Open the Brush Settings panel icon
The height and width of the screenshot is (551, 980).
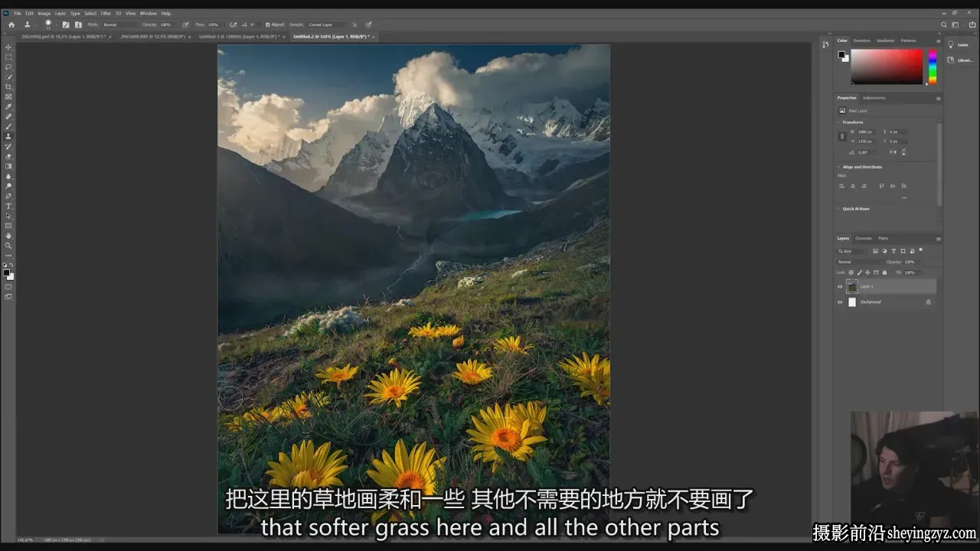[66, 24]
